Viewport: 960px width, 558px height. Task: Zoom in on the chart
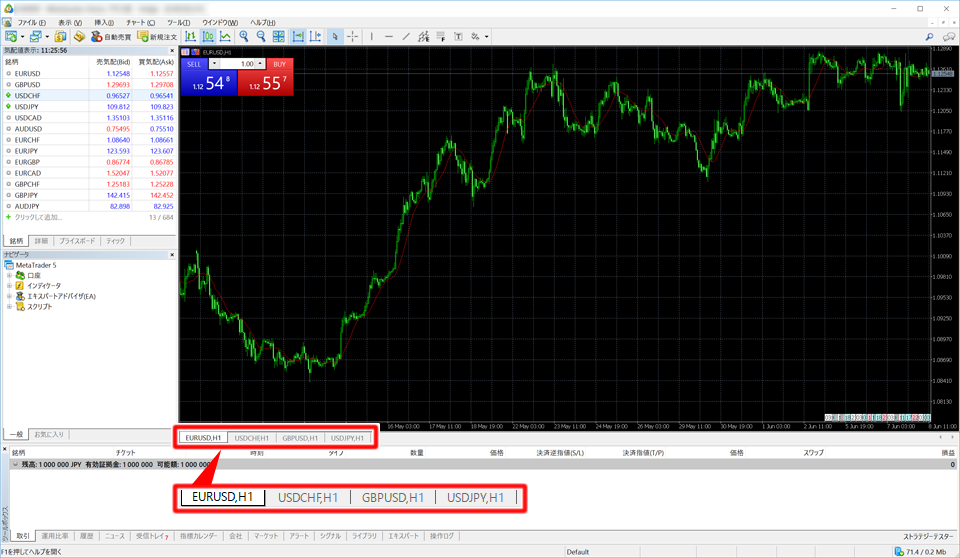click(244, 37)
